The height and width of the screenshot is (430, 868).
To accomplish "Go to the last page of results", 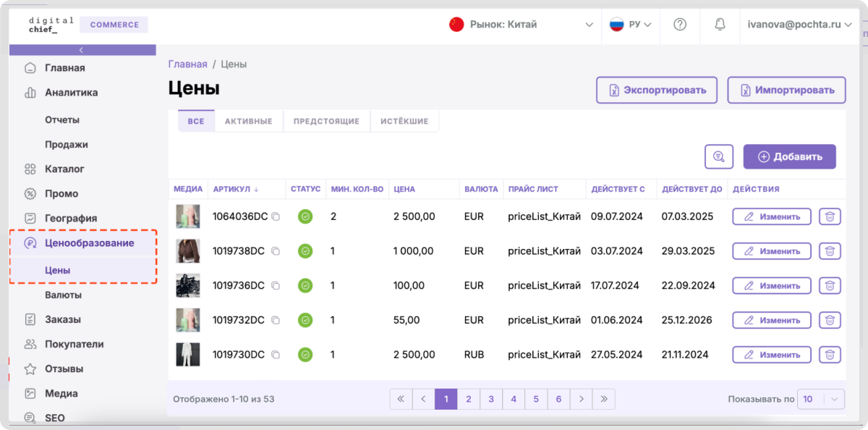I will pos(604,399).
